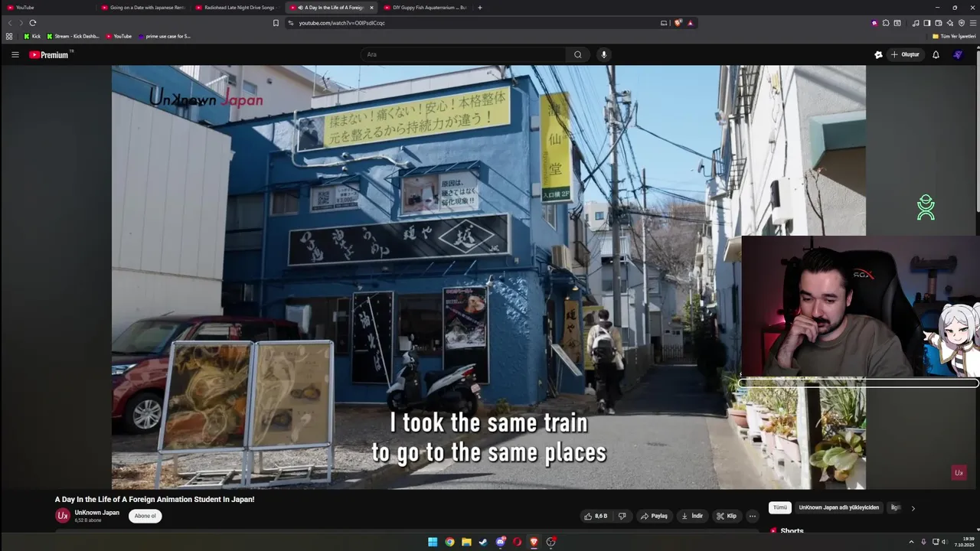Open the browser main menu icon
Screen dimensions: 980x551
[x=973, y=23]
